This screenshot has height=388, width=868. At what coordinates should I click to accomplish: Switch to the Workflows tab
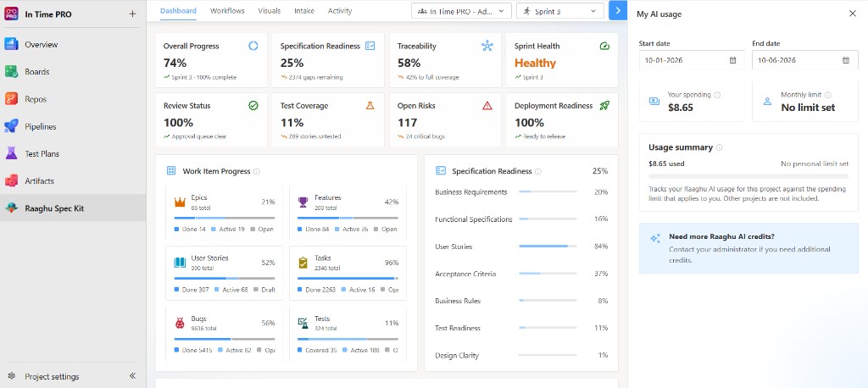click(227, 10)
